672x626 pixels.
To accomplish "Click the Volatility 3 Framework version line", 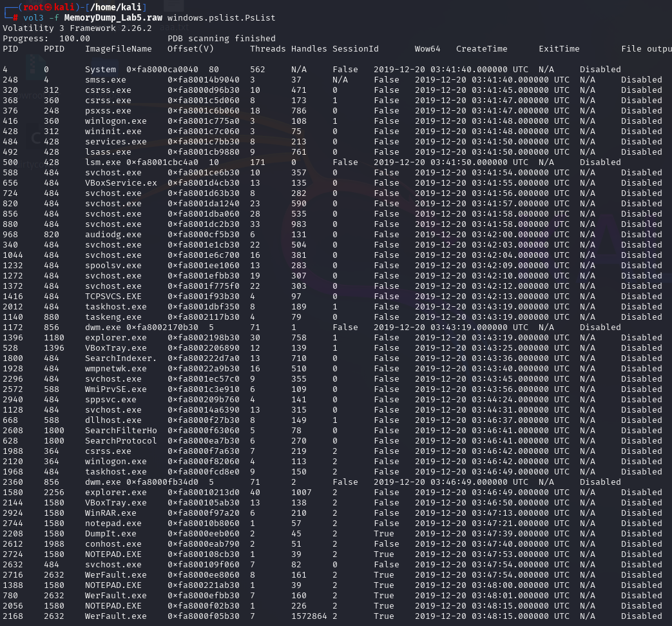I will pos(77,28).
